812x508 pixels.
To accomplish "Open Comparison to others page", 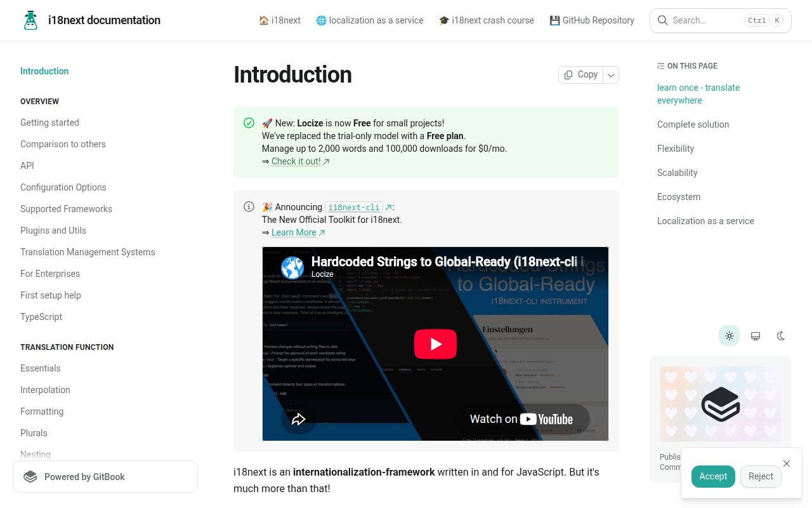I will [63, 144].
